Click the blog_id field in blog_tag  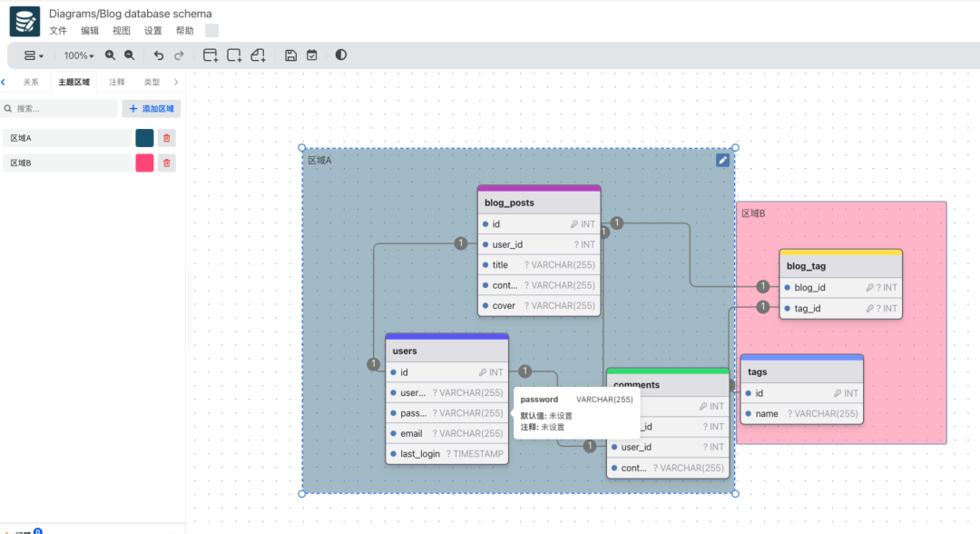(x=840, y=288)
